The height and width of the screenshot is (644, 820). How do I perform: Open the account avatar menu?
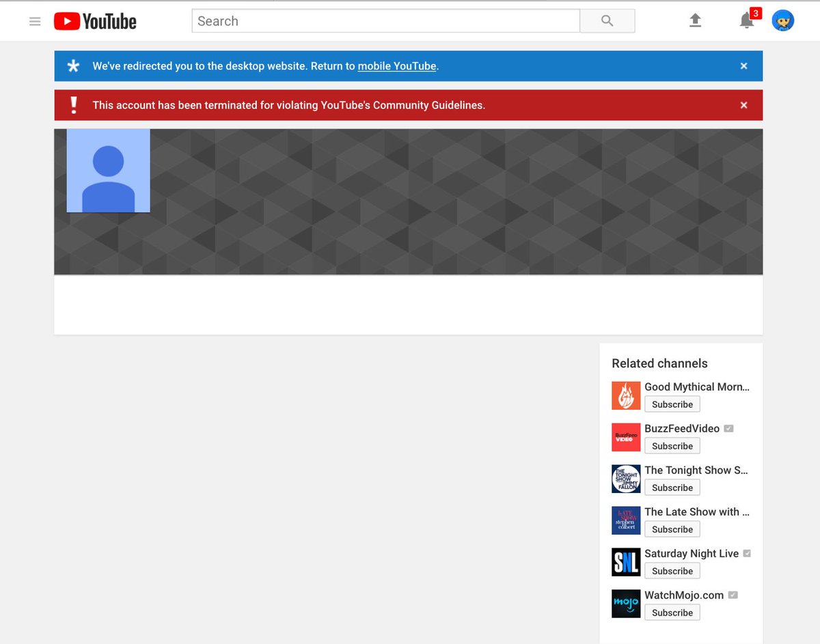click(783, 20)
